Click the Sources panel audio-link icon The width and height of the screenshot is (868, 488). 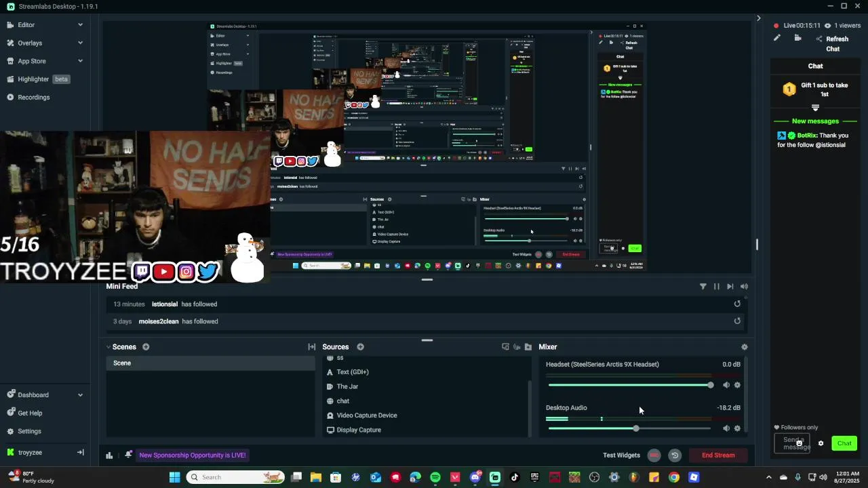(x=517, y=347)
